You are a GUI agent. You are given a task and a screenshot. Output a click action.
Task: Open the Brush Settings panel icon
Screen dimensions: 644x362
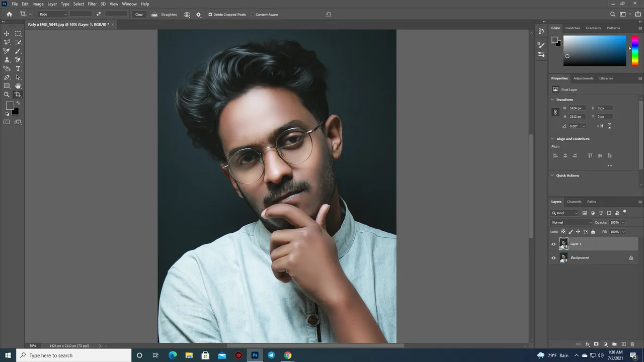tap(541, 45)
